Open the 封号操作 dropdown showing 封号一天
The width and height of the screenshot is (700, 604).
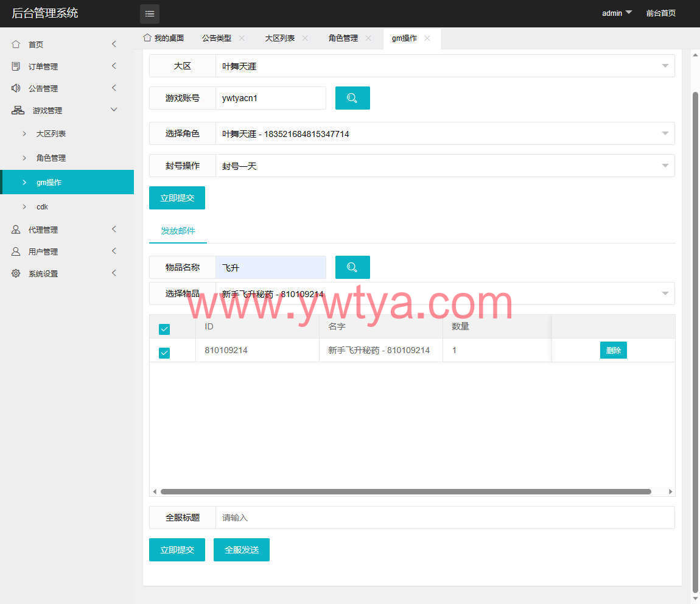coord(445,166)
